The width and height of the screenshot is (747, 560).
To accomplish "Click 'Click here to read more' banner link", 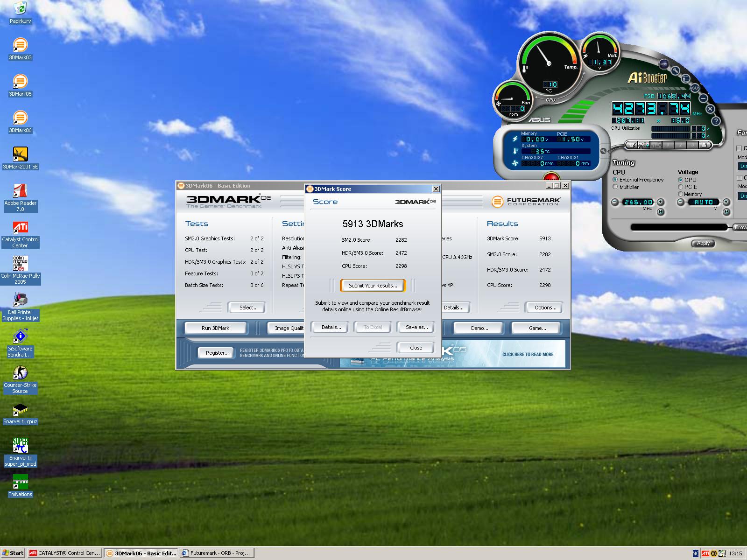I will (x=528, y=354).
